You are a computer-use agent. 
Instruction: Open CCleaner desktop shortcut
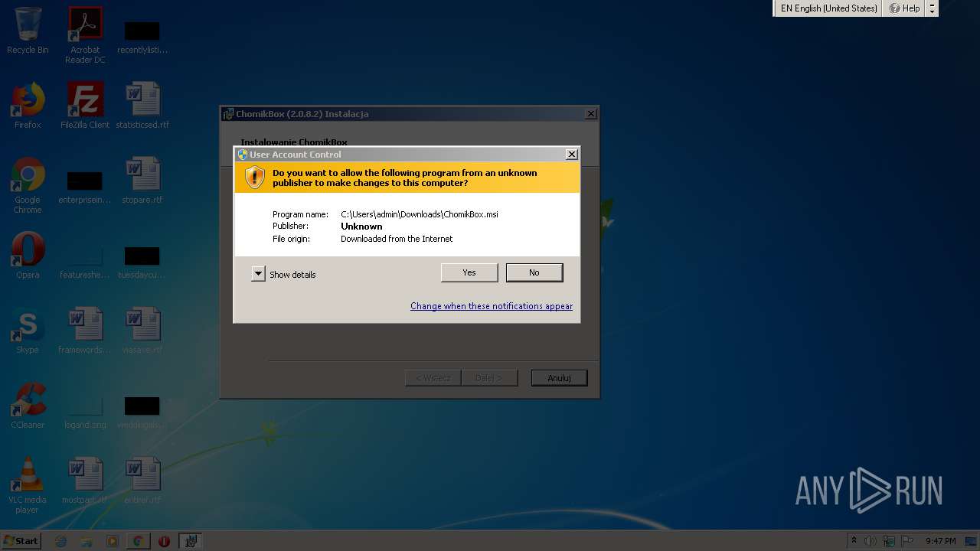(x=28, y=406)
